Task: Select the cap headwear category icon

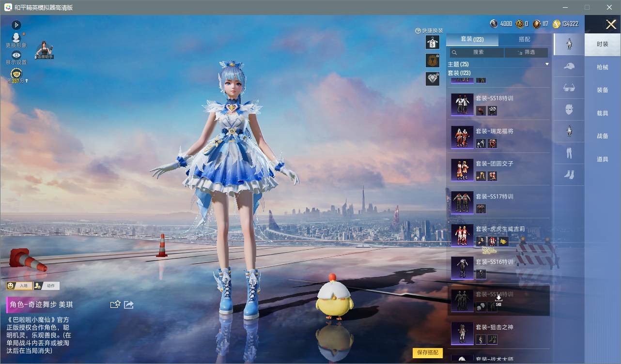Action: [x=569, y=66]
